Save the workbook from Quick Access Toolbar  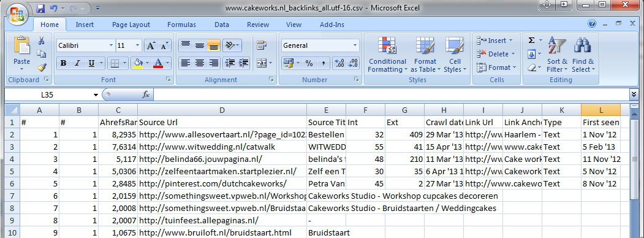coord(40,8)
